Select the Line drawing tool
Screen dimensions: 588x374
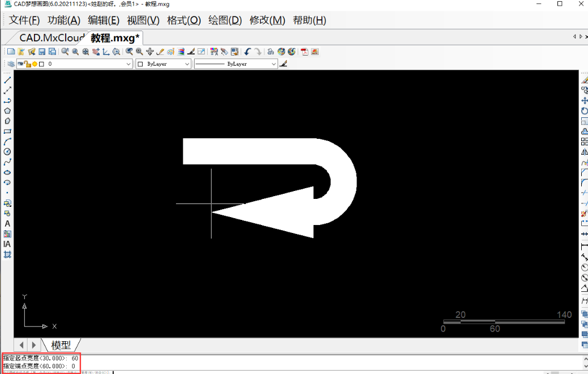7,80
